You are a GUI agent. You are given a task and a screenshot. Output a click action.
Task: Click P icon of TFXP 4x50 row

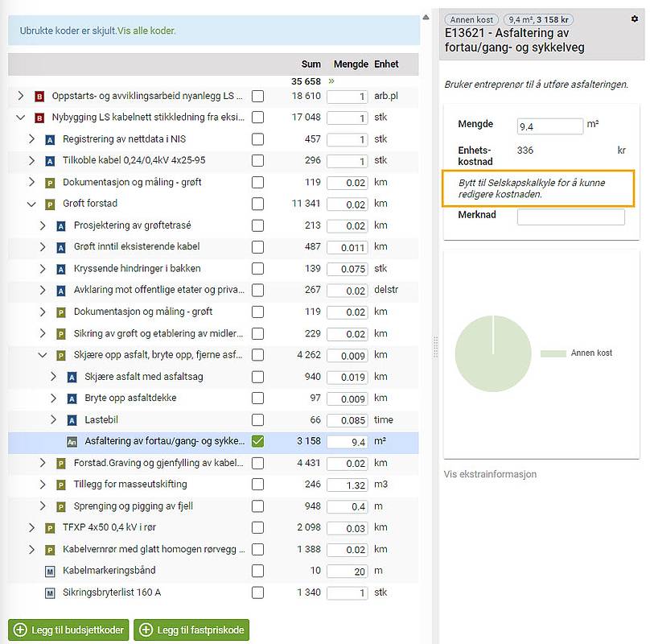(x=50, y=528)
